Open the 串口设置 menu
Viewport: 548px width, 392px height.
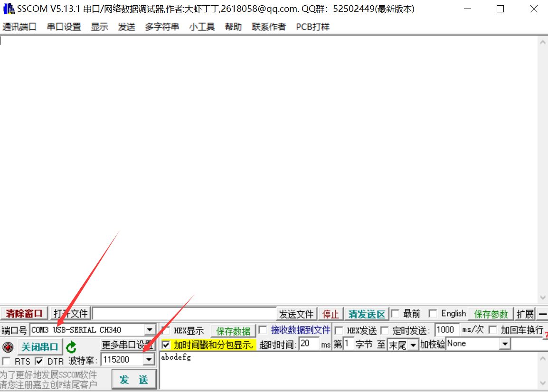click(x=64, y=27)
